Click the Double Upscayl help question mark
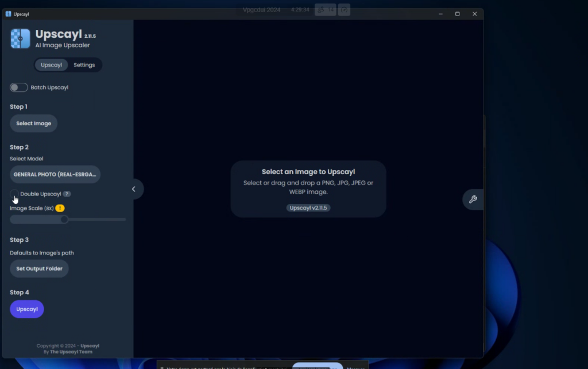The width and height of the screenshot is (588, 369). coord(67,194)
